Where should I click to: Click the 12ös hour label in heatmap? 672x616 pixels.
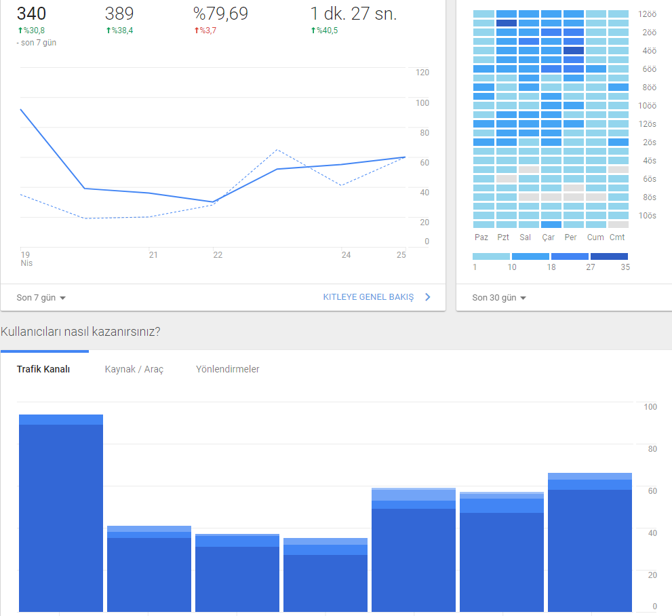(x=647, y=124)
